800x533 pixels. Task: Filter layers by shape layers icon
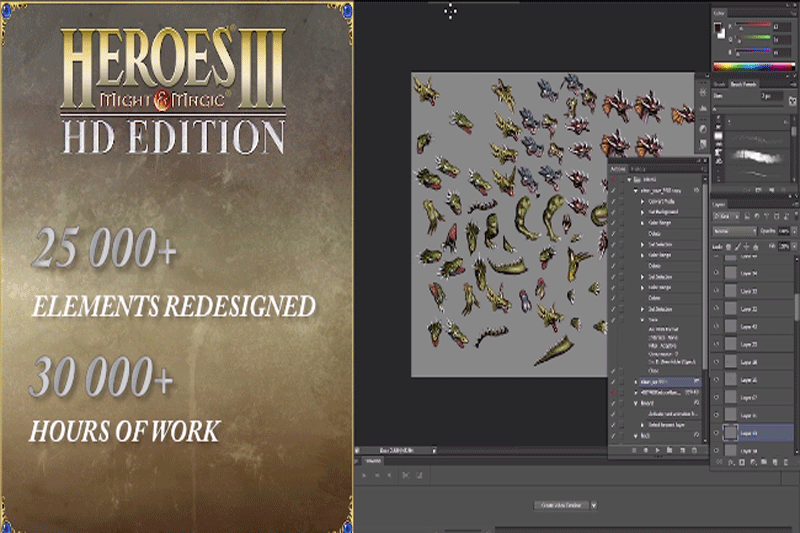pyautogui.click(x=777, y=216)
